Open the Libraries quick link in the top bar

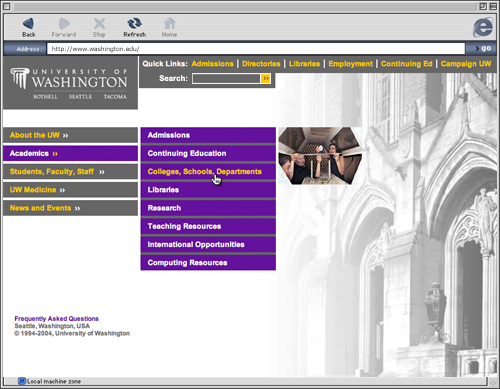point(304,64)
